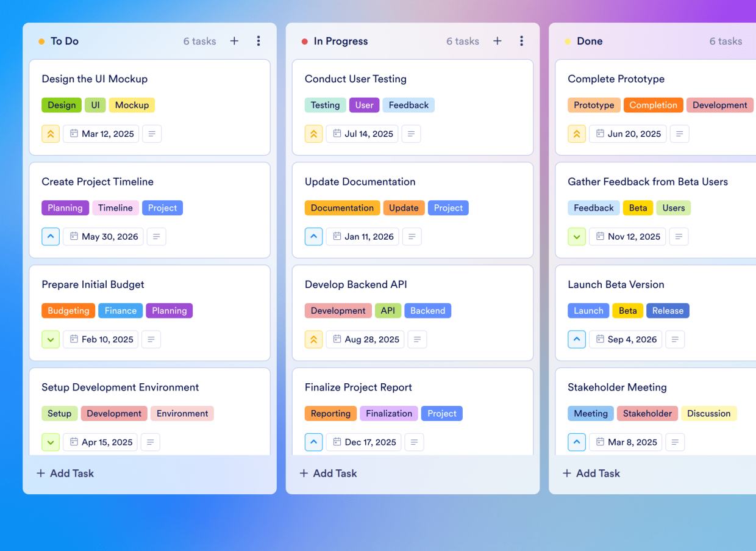Viewport: 756px width, 551px height.
Task: Toggle low priority on Prepare Initial Budget
Action: (51, 339)
